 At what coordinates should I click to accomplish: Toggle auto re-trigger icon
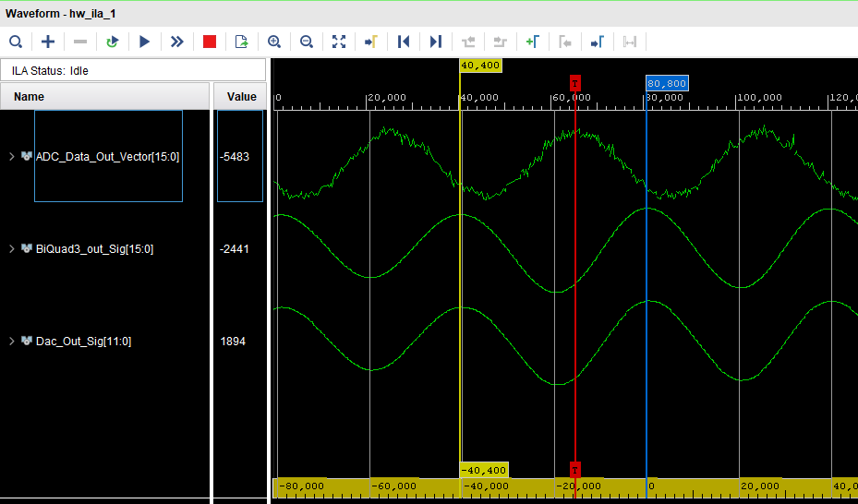click(113, 42)
